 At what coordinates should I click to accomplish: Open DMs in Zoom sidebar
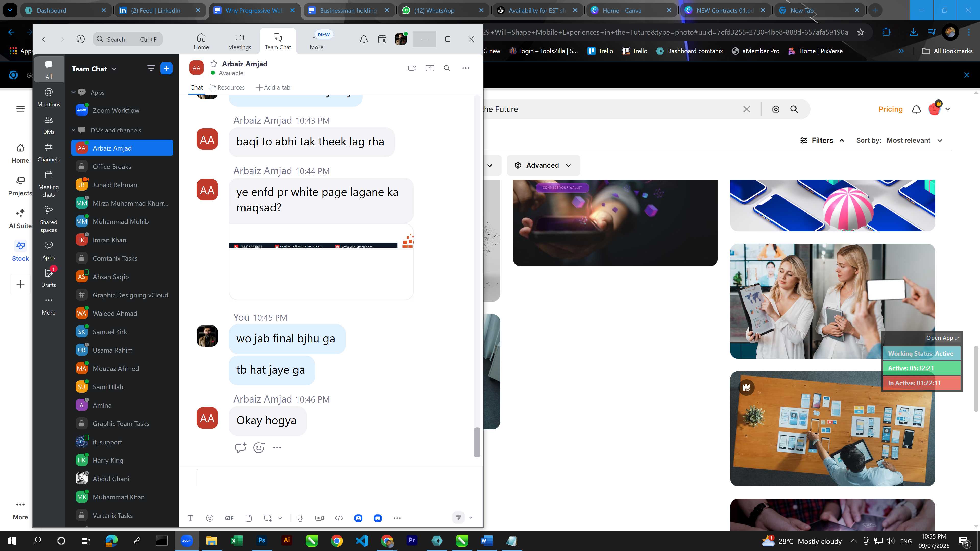click(x=49, y=125)
